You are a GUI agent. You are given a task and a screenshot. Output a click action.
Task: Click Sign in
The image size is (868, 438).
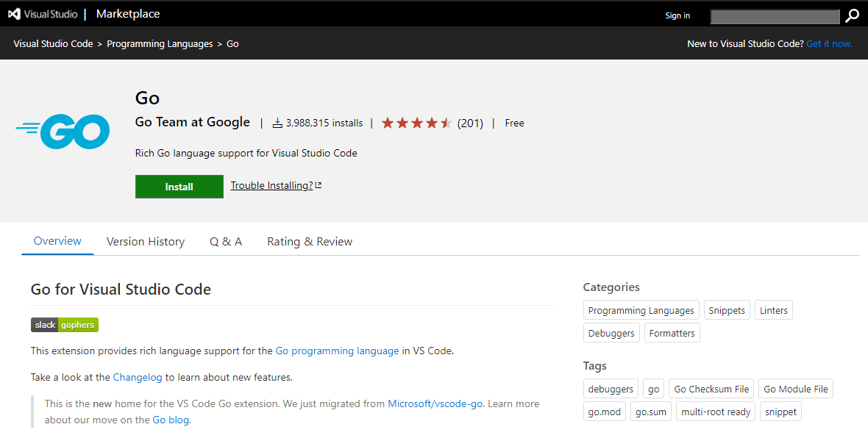pos(677,15)
